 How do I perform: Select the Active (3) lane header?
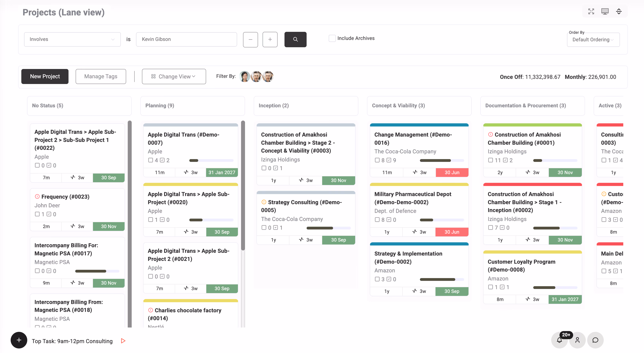pos(609,106)
